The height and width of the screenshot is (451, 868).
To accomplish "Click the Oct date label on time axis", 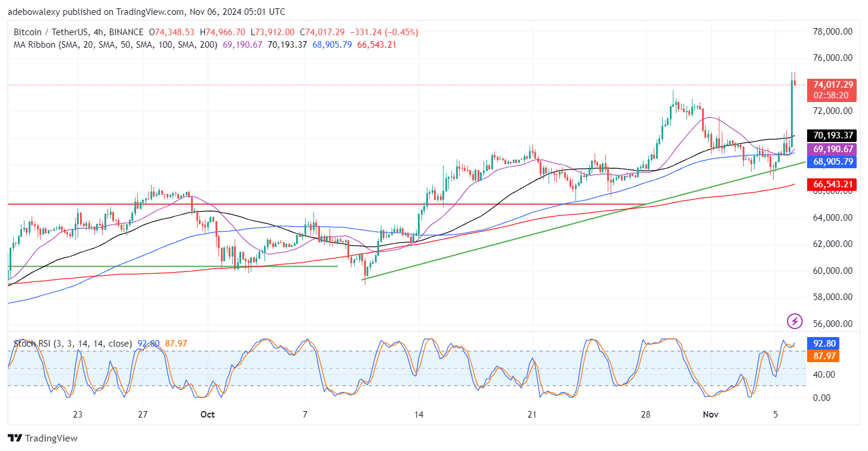I will pos(208,415).
